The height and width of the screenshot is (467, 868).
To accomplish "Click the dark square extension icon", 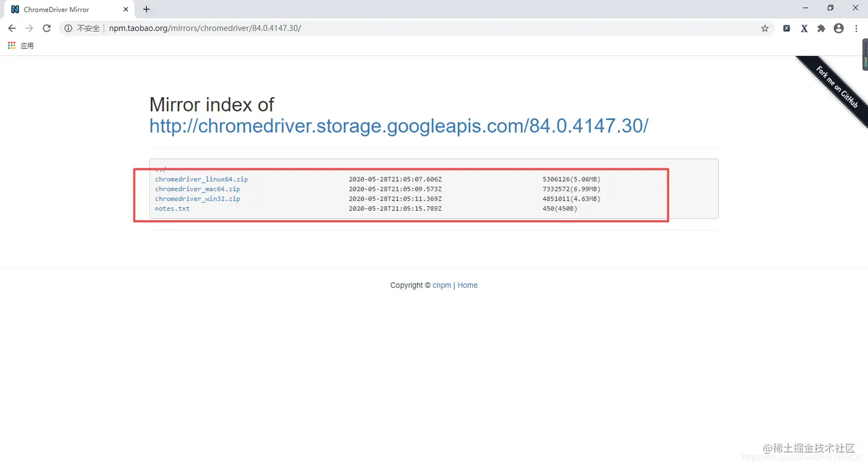I will [786, 28].
